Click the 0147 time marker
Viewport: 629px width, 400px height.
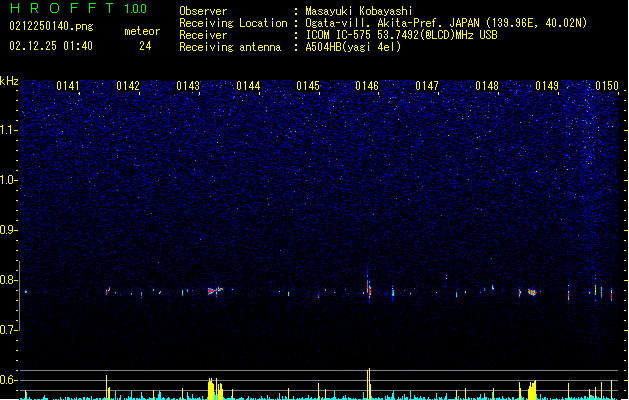point(427,86)
